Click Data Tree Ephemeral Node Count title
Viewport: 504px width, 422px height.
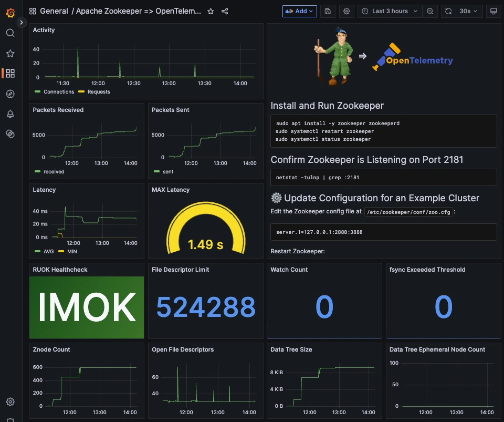[x=437, y=349]
